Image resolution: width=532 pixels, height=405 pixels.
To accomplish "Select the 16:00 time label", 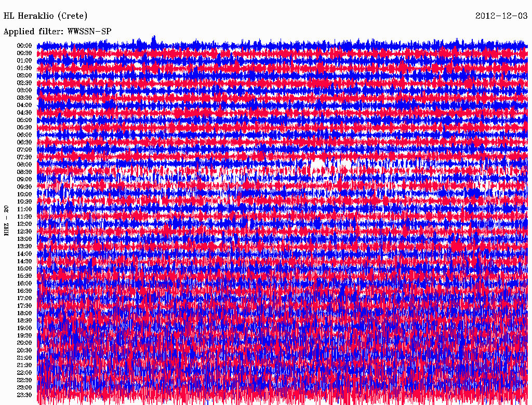I will coord(24,283).
